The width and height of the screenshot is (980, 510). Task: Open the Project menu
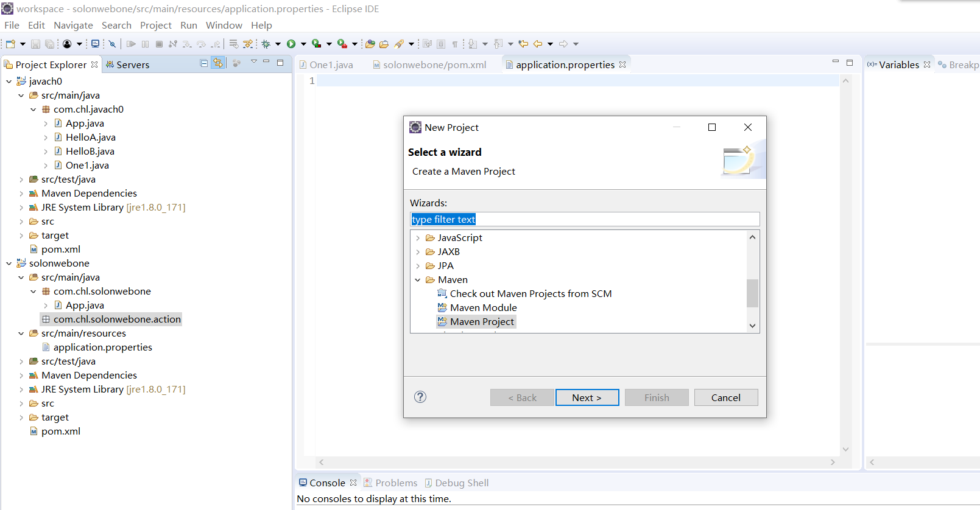click(x=156, y=25)
